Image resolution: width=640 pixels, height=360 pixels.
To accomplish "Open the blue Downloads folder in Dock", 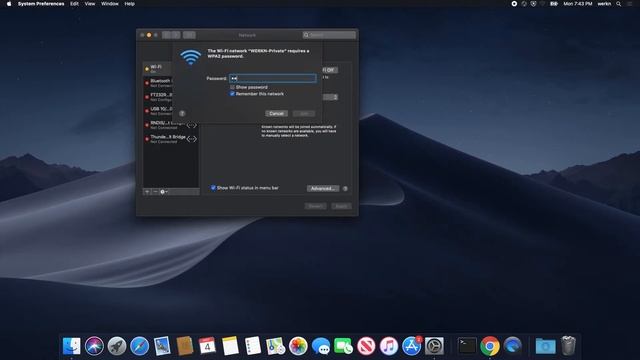I will pos(545,346).
